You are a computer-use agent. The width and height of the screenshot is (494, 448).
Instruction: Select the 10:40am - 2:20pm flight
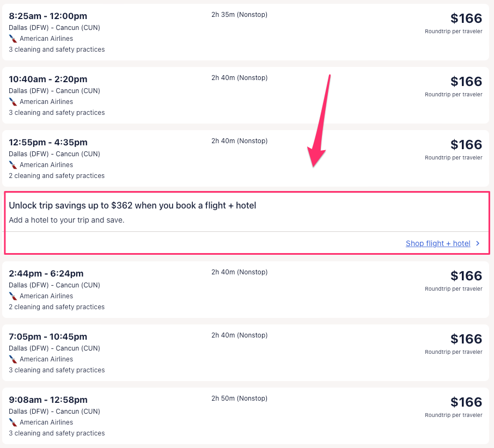(x=48, y=79)
